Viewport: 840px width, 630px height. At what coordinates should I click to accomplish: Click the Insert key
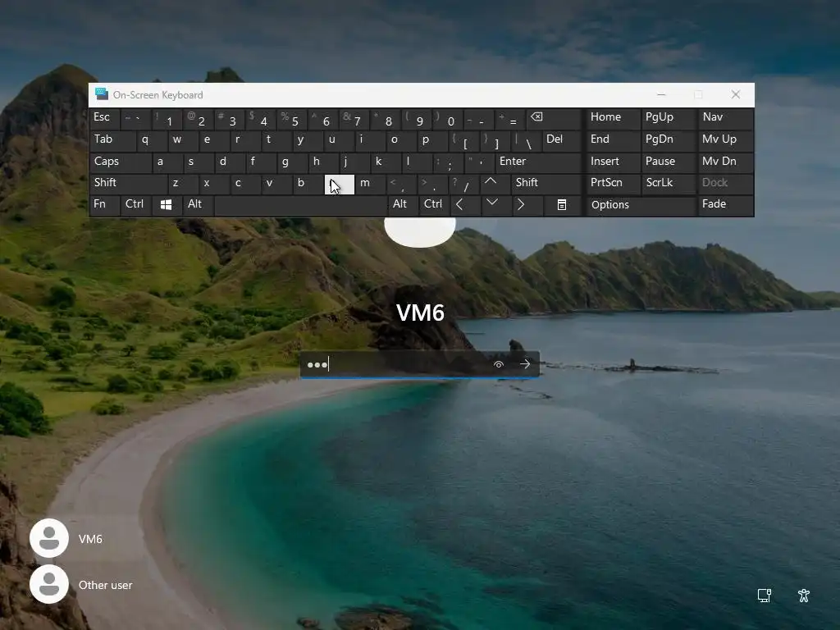click(613, 162)
